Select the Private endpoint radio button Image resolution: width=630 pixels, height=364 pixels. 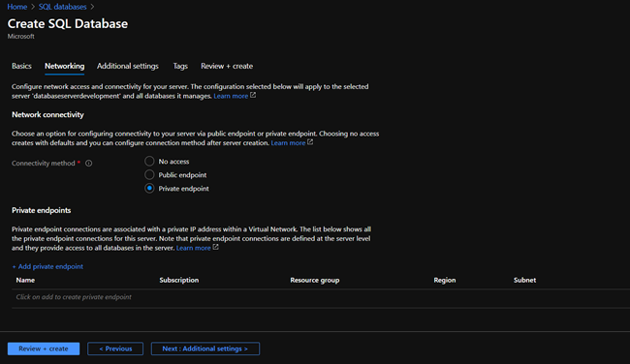[149, 189]
